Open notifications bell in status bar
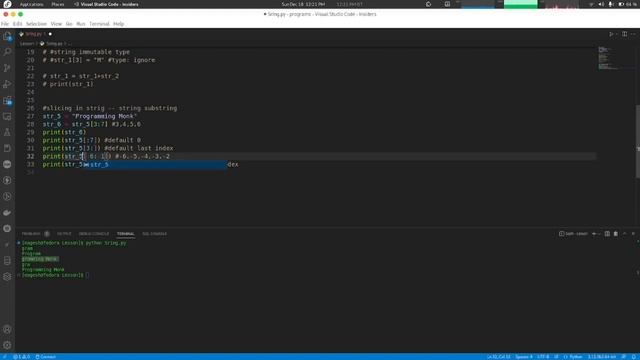Viewport: 640px width, 360px height. point(633,357)
